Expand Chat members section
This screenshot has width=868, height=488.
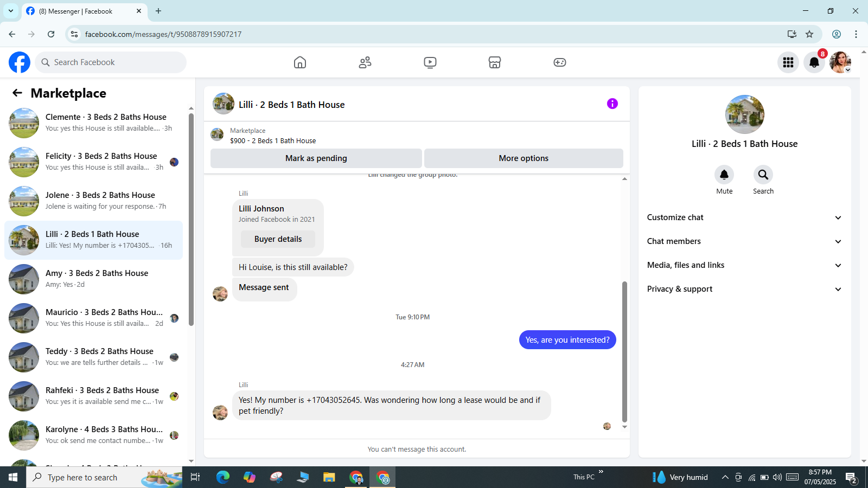point(744,241)
